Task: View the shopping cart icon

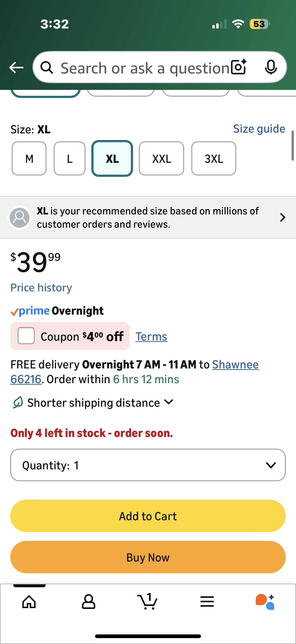Action: click(x=148, y=602)
